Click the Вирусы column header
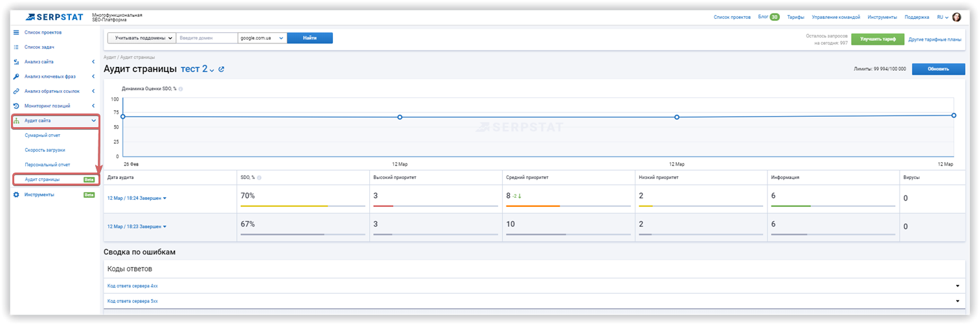Image resolution: width=980 pixels, height=325 pixels. click(911, 177)
